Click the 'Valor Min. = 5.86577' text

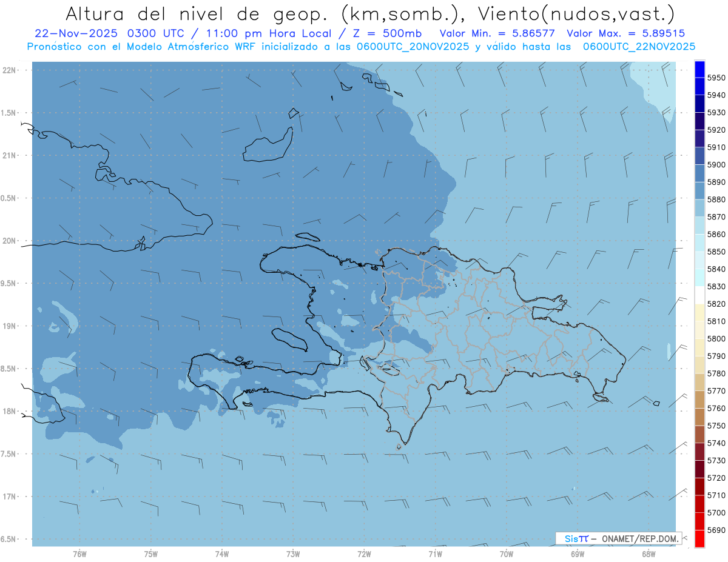(x=499, y=33)
